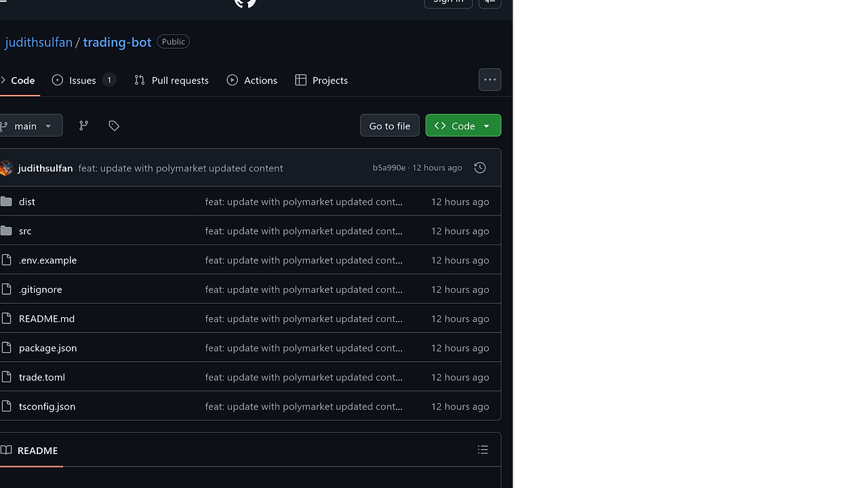Viewport: 868px width, 488px height.
Task: Click the file icon beside .env.example
Action: pos(6,260)
